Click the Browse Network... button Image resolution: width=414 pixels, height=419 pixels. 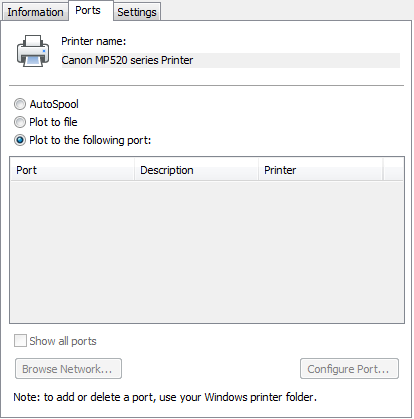(x=68, y=369)
